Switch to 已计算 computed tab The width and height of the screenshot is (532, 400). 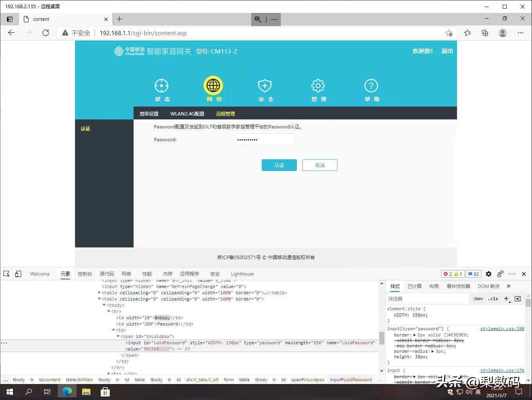tap(414, 286)
